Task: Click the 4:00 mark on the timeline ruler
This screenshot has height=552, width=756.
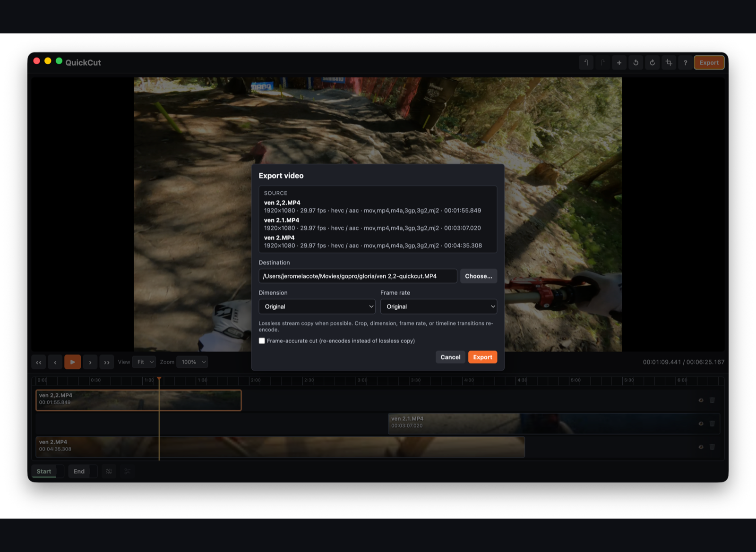Action: coord(469,380)
